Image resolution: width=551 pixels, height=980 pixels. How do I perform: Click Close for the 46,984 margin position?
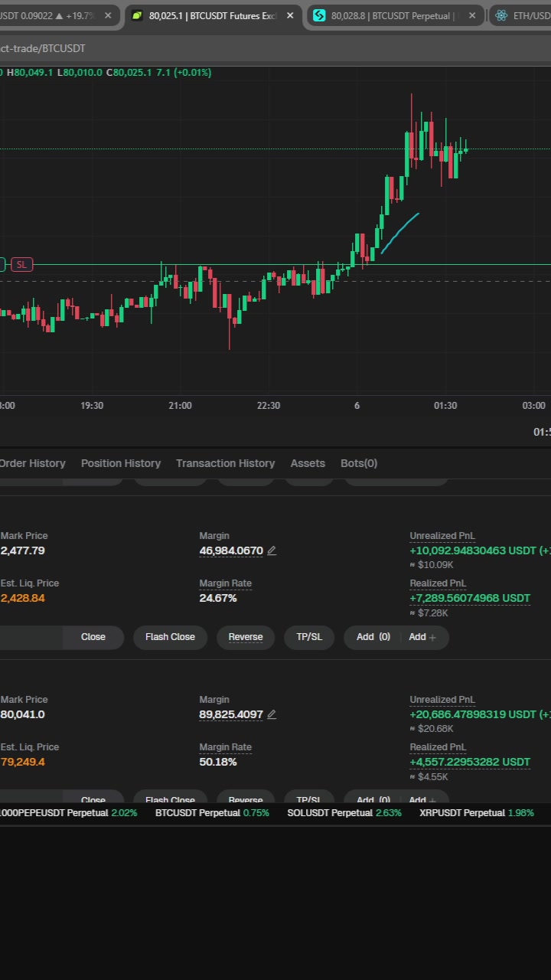pyautogui.click(x=93, y=637)
